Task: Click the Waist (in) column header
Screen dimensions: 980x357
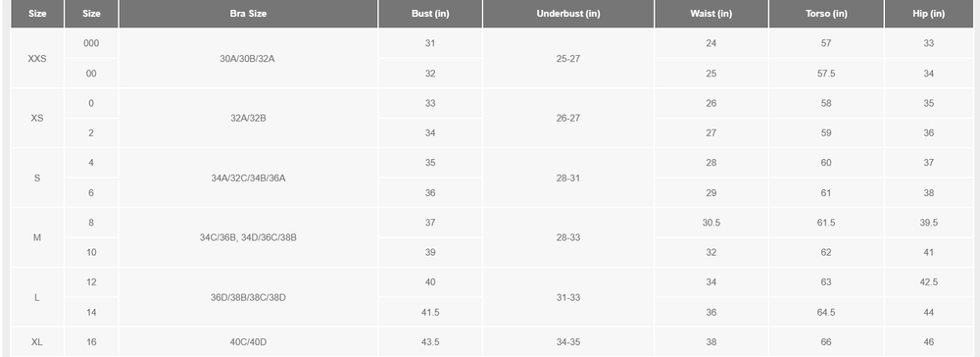Action: [711, 14]
